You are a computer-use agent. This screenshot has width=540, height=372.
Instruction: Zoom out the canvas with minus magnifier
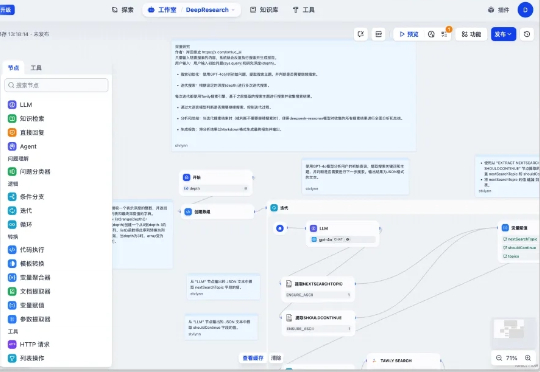click(499, 358)
